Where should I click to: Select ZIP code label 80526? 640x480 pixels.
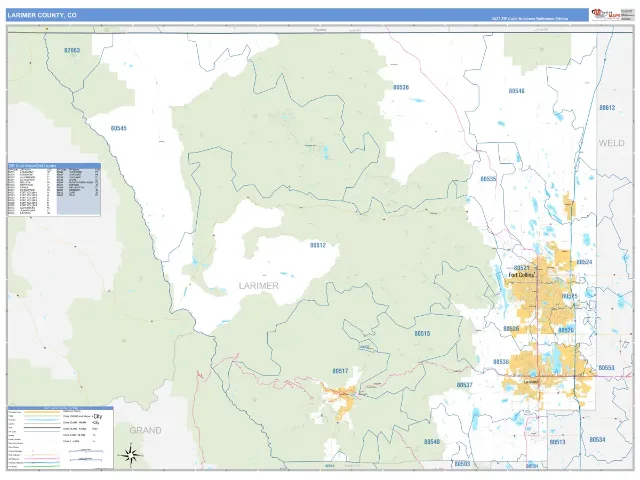tap(511, 329)
